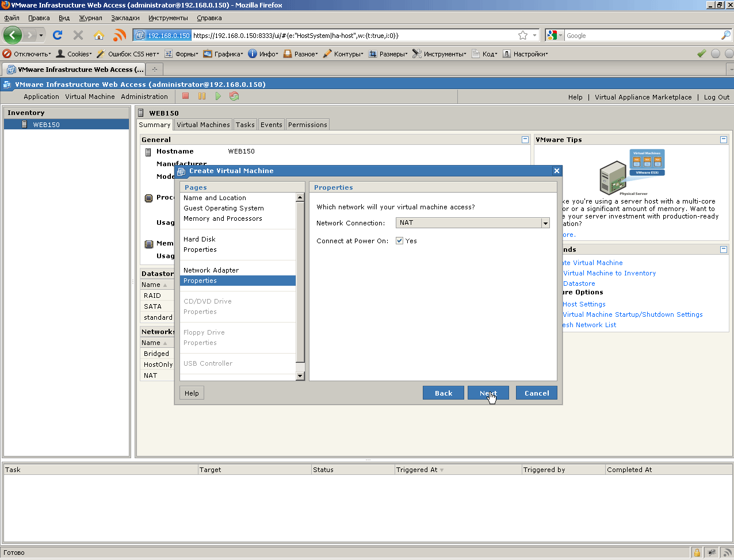Open the Cookies web developer dropdown
The height and width of the screenshot is (560, 734).
click(74, 54)
